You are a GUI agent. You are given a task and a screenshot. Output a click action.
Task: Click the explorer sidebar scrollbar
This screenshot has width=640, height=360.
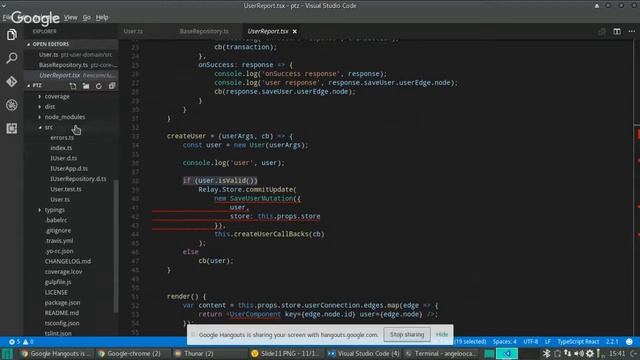click(x=116, y=245)
